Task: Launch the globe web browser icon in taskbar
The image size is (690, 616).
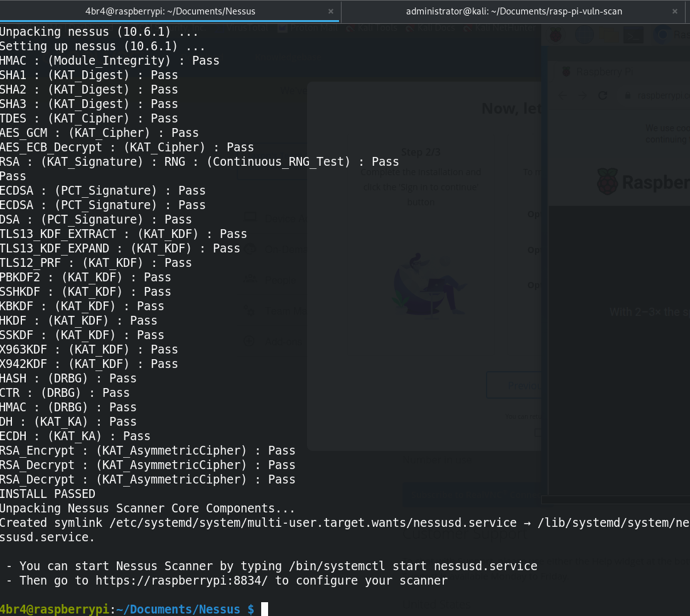Action: (585, 34)
